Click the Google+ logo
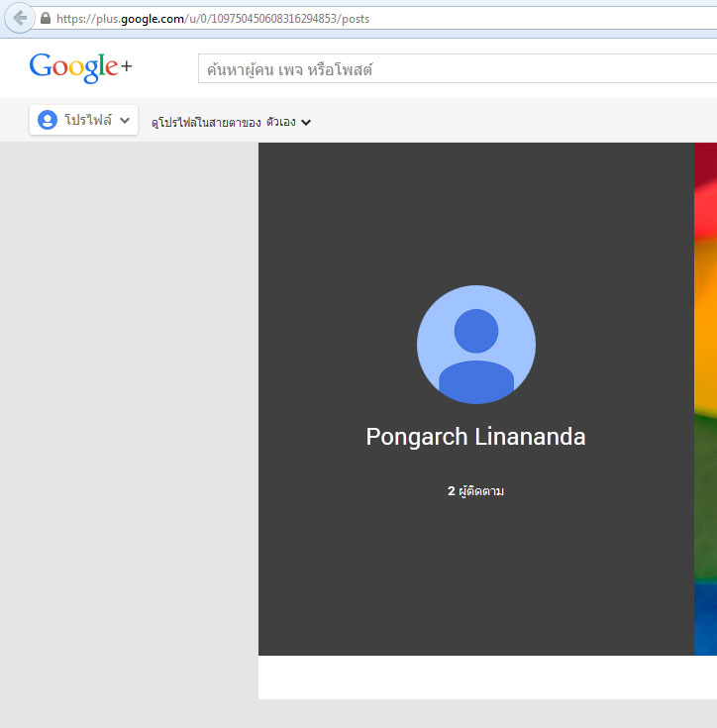 pyautogui.click(x=81, y=67)
